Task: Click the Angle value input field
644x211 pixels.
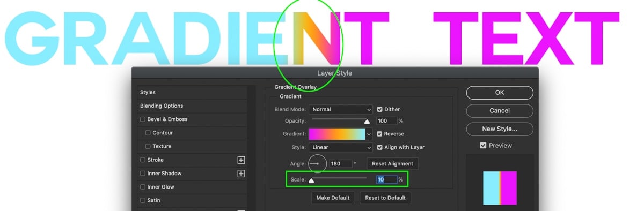Action: point(340,163)
